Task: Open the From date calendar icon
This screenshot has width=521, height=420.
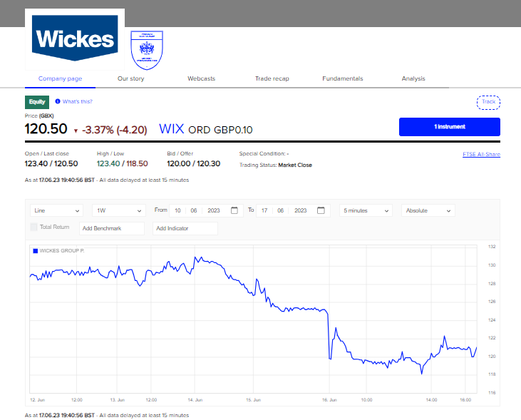Action: pos(234,210)
